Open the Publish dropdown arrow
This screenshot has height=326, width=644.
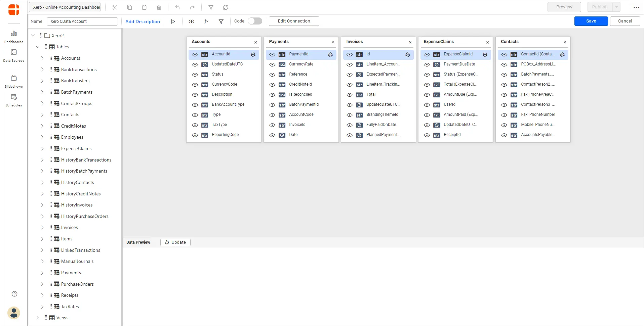click(616, 7)
